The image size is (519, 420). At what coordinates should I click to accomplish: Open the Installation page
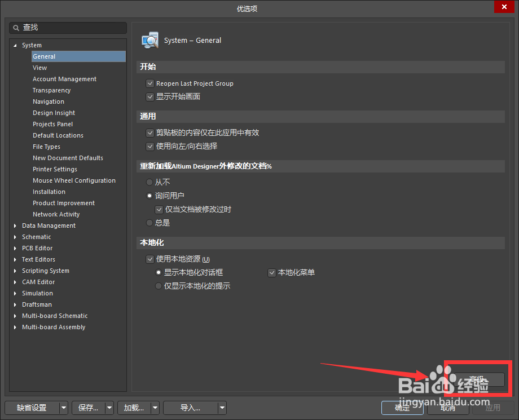49,192
